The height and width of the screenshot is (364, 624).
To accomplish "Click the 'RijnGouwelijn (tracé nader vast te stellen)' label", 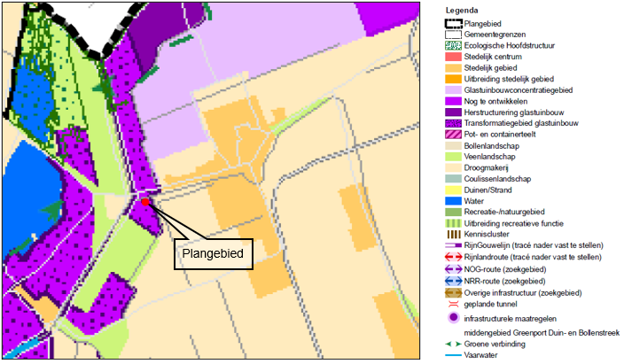I will point(534,245).
